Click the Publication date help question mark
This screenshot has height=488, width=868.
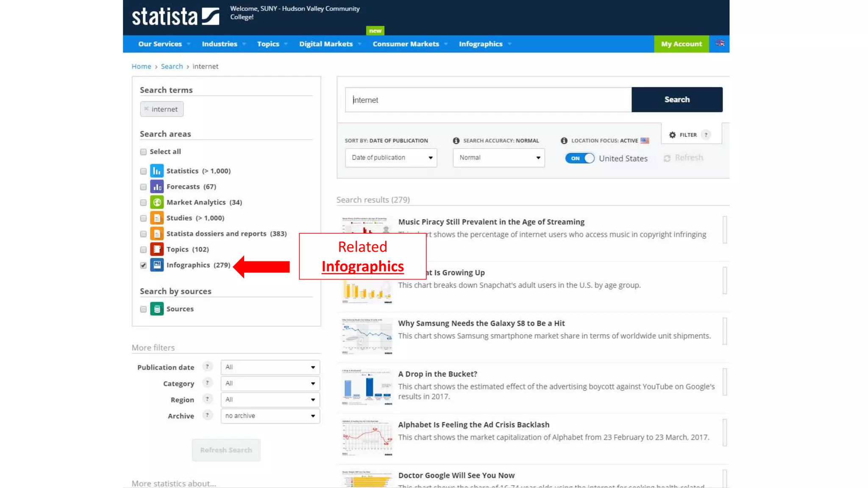(207, 367)
